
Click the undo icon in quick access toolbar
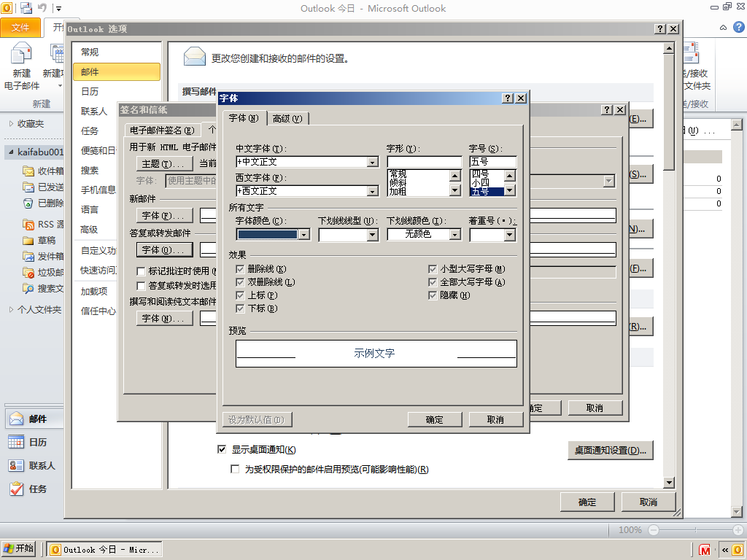point(42,7)
